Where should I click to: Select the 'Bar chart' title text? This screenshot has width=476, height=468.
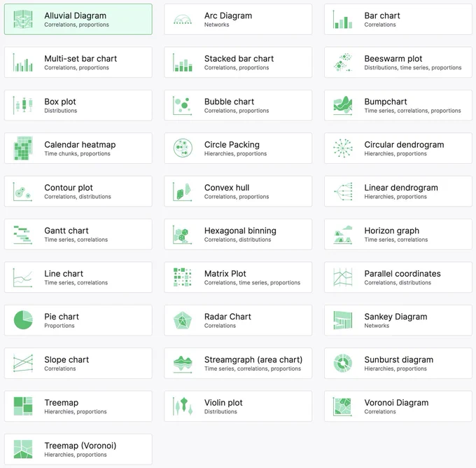click(382, 15)
